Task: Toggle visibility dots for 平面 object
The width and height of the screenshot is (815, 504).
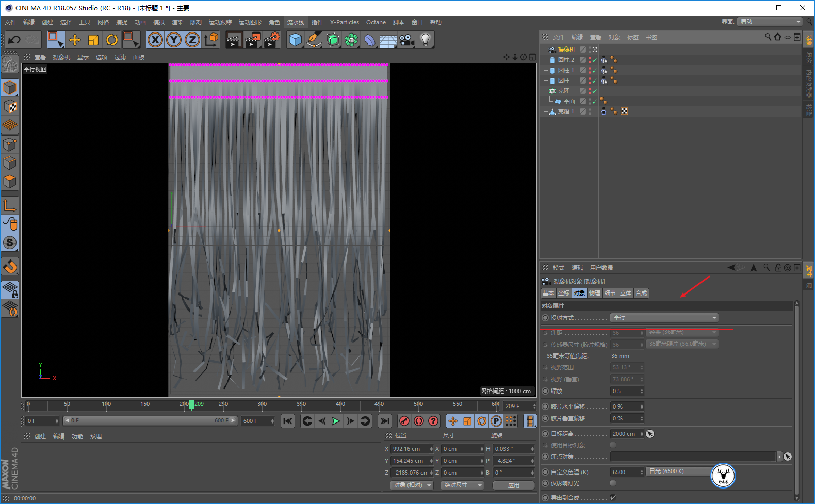Action: tap(590, 101)
